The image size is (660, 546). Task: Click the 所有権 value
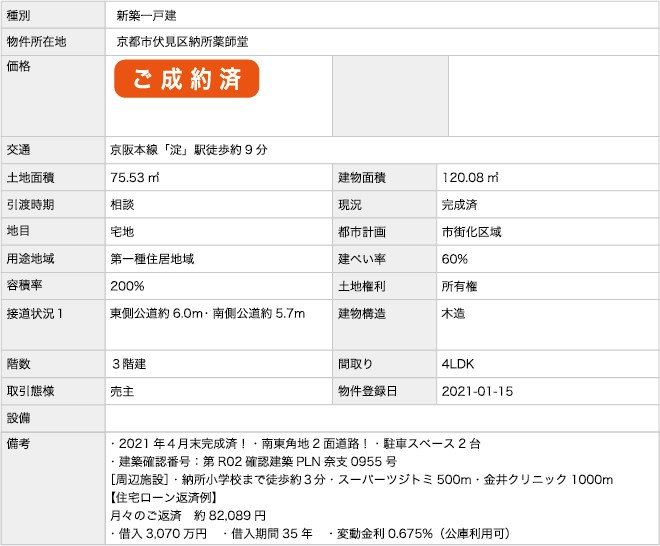pos(460,286)
